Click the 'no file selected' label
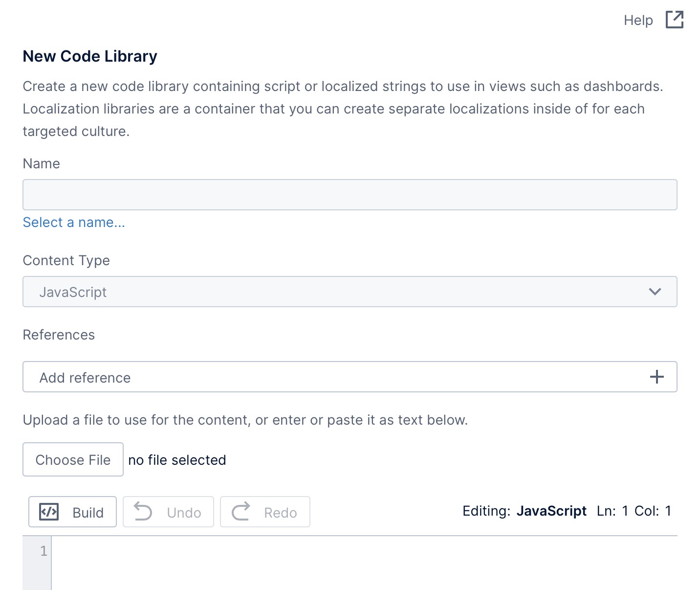The height and width of the screenshot is (590, 700). [177, 460]
